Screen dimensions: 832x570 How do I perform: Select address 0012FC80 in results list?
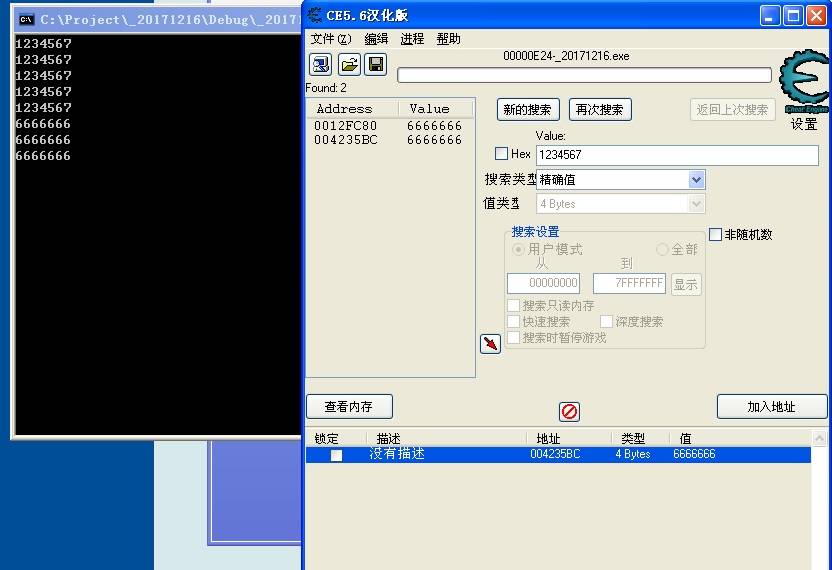click(346, 126)
